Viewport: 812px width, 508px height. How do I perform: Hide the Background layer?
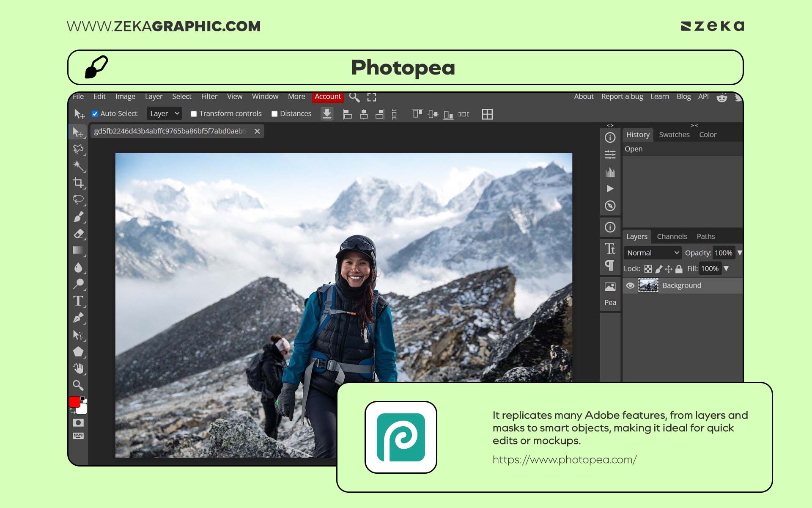tap(631, 285)
